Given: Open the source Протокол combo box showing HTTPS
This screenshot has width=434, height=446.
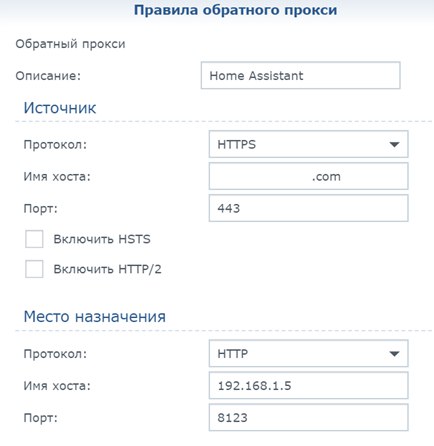Looking at the screenshot, I should pyautogui.click(x=308, y=144).
